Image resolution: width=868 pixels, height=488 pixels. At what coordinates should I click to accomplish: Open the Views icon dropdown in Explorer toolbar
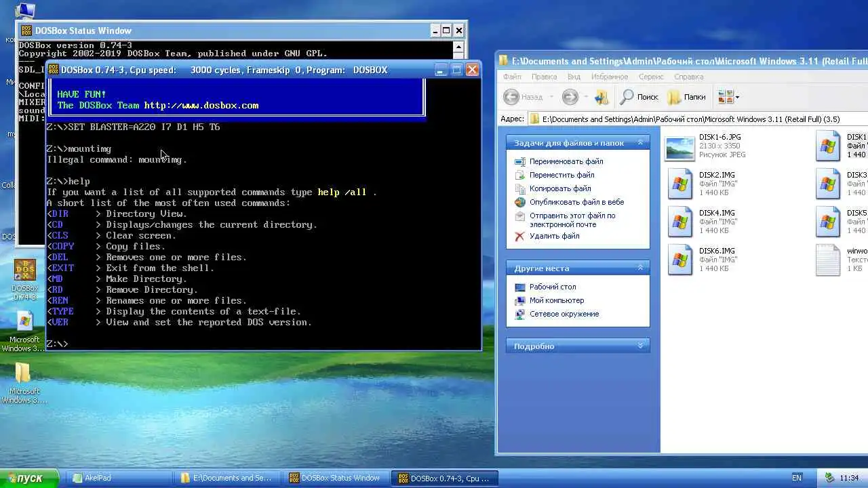tap(728, 97)
